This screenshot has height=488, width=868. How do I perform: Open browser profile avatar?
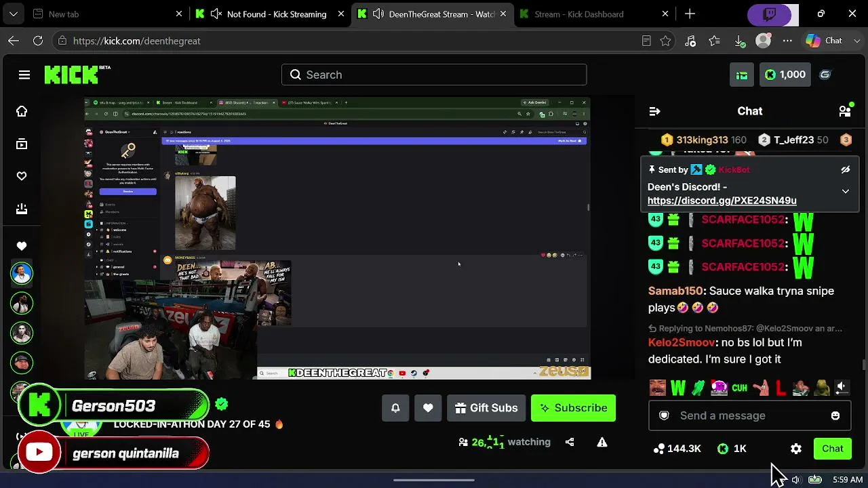pos(763,41)
